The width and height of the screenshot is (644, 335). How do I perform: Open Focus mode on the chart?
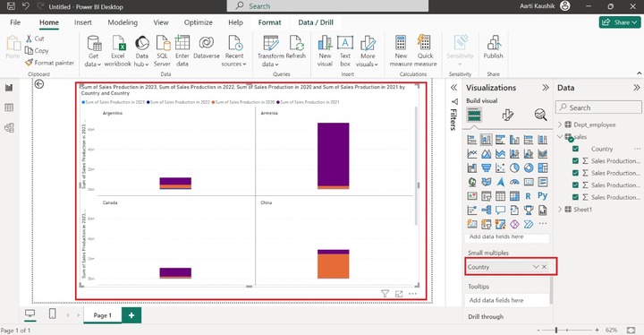pyautogui.click(x=399, y=294)
